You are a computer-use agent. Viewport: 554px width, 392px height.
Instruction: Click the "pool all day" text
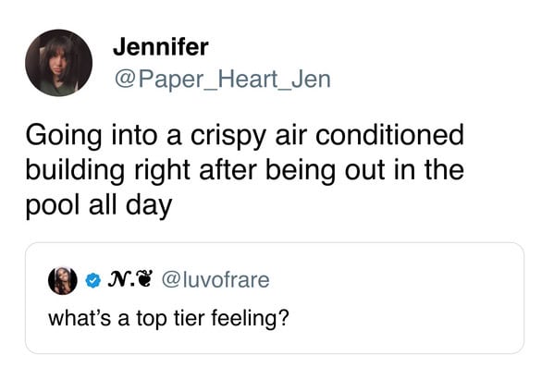tap(99, 206)
